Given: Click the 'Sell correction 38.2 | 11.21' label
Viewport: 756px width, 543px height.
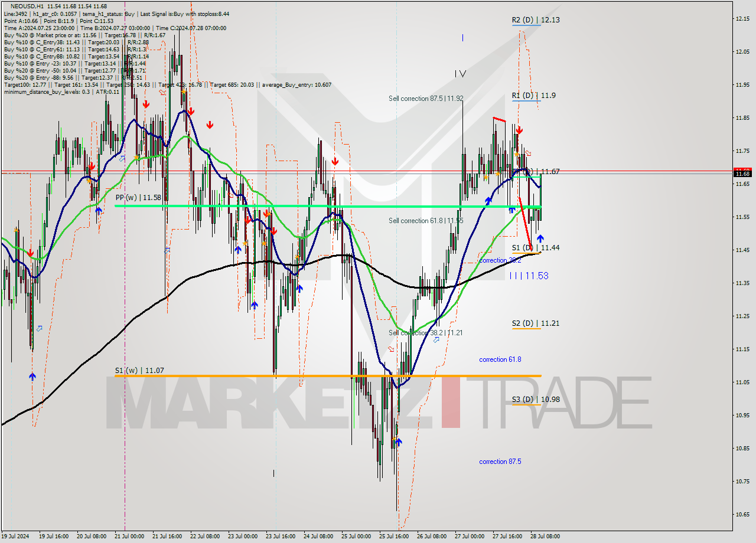Looking at the screenshot, I should 425,333.
